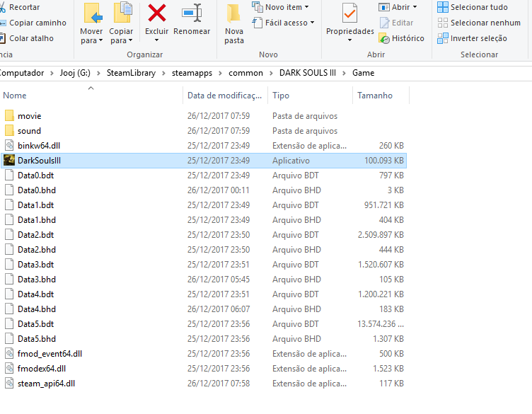The image size is (532, 414).
Task: Click the 26/12/2017 07:58 date cell
Action: [219, 384]
